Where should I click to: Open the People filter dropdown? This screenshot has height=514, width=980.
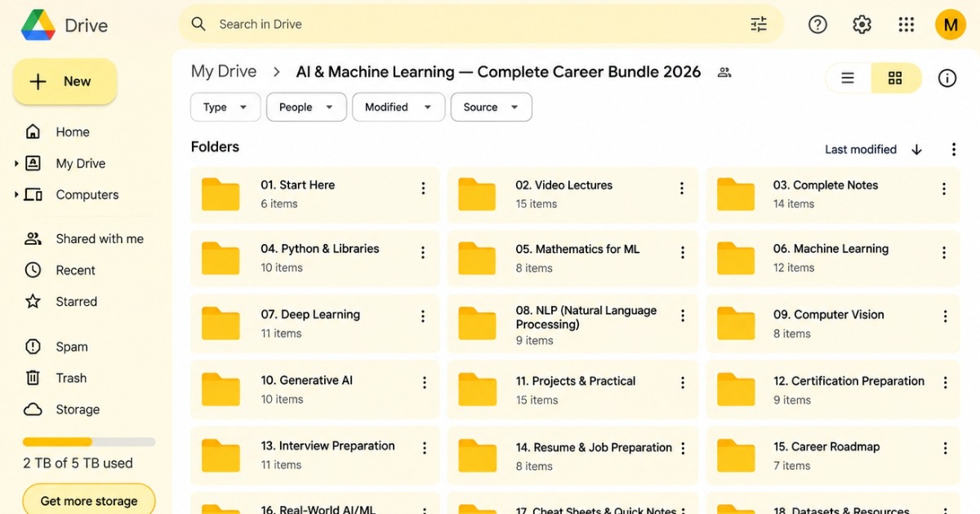pyautogui.click(x=306, y=107)
